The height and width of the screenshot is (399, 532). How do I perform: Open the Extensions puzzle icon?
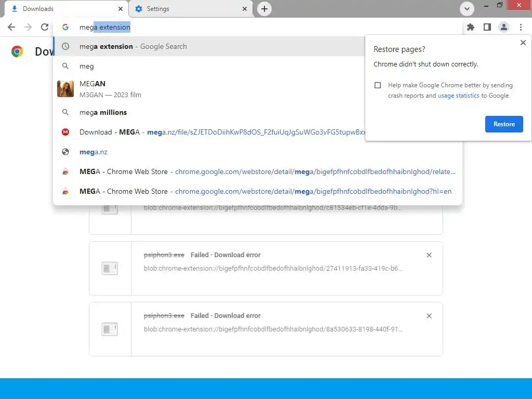[471, 27]
